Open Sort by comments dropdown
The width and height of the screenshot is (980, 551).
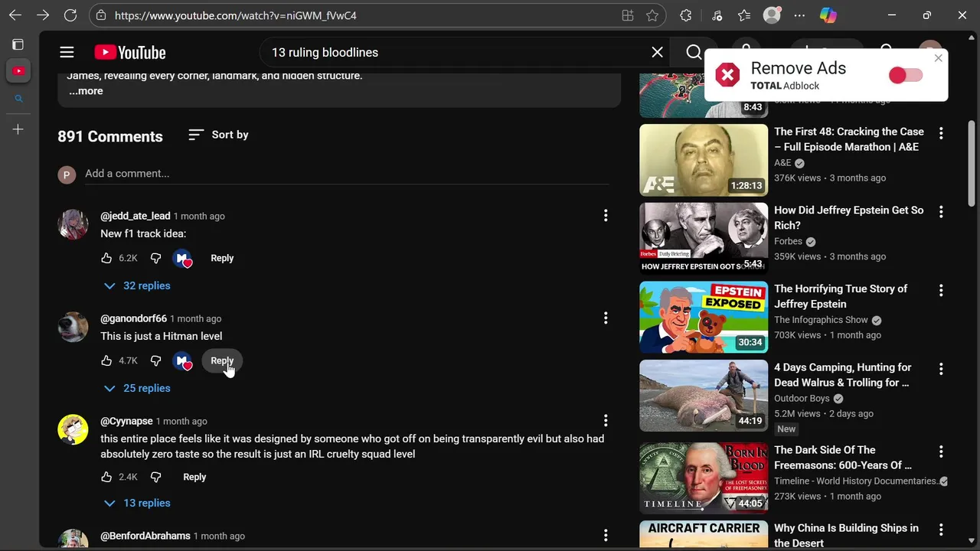pyautogui.click(x=218, y=135)
